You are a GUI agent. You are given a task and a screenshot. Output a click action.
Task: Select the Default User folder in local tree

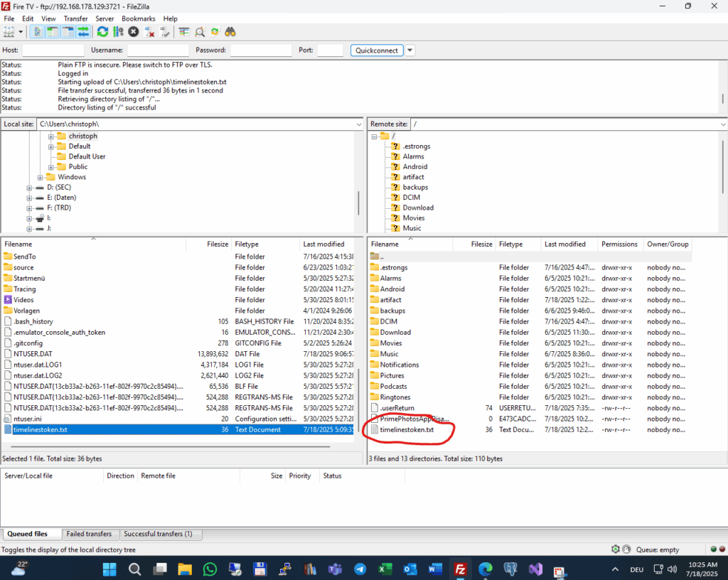click(87, 156)
